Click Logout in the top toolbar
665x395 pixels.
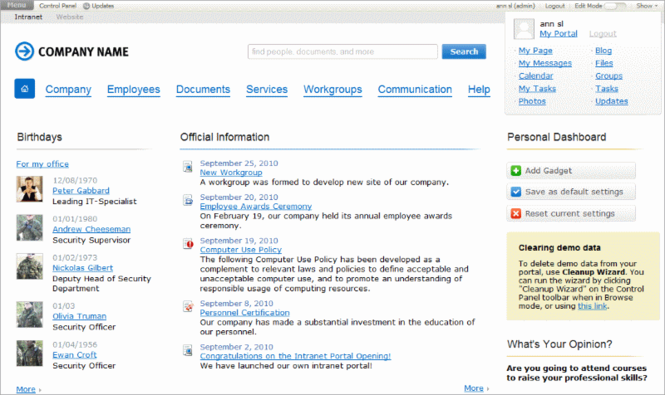click(555, 6)
